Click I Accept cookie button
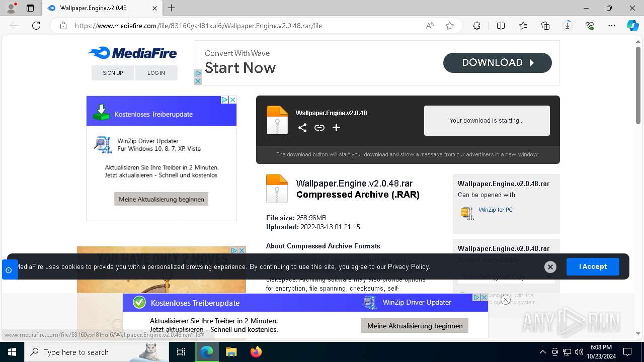The image size is (644, 362). click(x=593, y=266)
